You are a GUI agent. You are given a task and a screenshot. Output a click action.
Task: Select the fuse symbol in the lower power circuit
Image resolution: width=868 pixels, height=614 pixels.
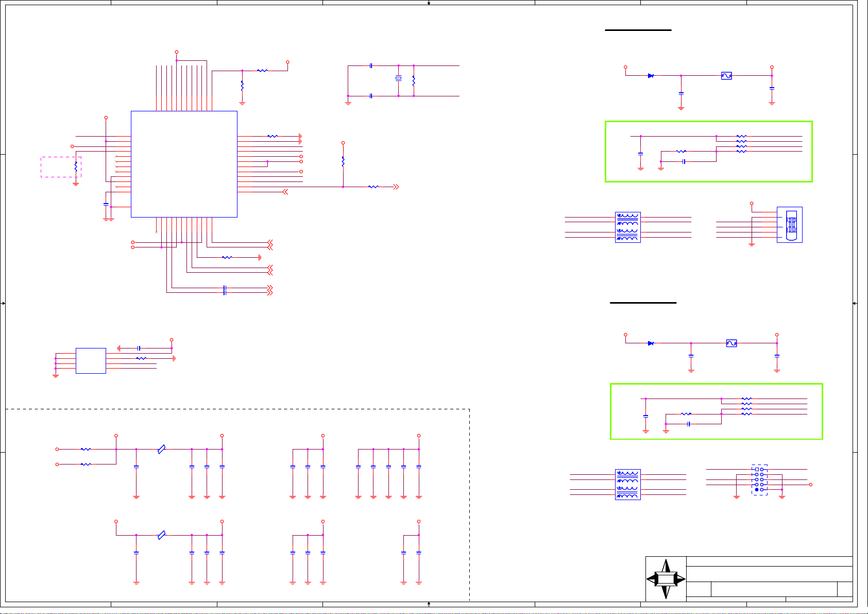click(x=731, y=343)
